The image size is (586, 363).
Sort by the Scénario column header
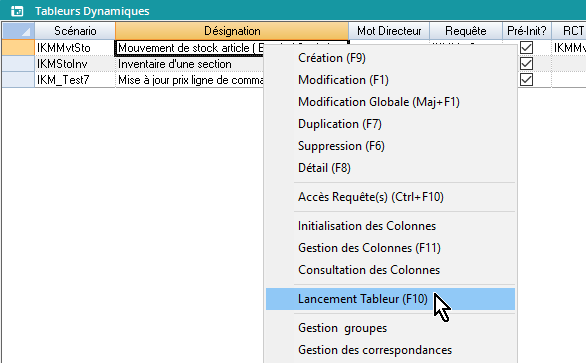(x=75, y=31)
